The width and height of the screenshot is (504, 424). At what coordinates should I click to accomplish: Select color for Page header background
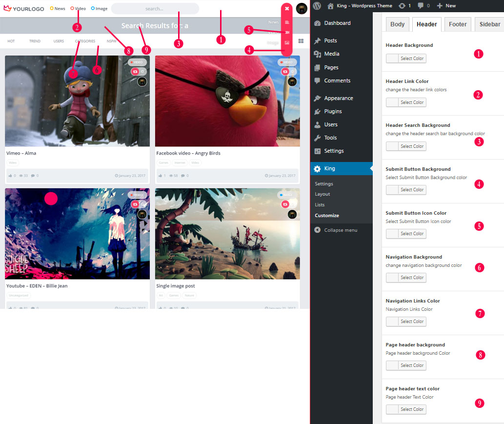406,365
